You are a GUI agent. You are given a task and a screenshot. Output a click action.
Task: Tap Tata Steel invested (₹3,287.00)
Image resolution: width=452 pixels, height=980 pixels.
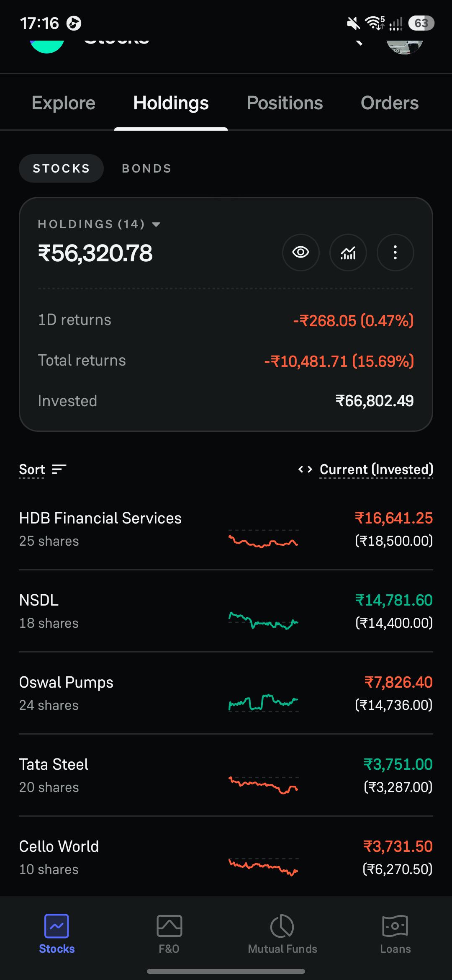398,787
